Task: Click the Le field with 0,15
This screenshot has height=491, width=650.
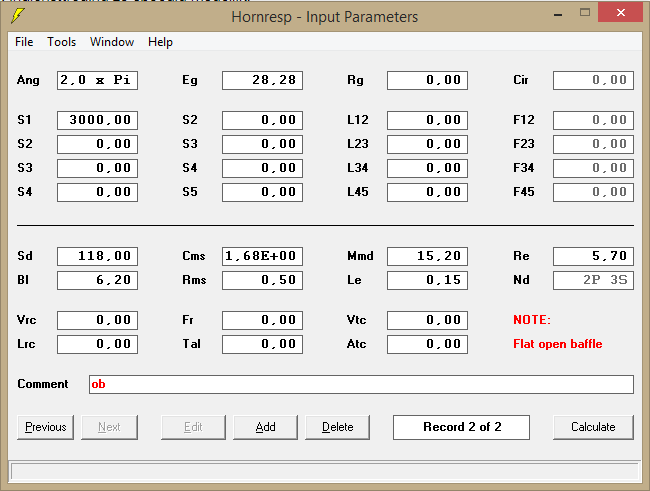Action: (427, 280)
